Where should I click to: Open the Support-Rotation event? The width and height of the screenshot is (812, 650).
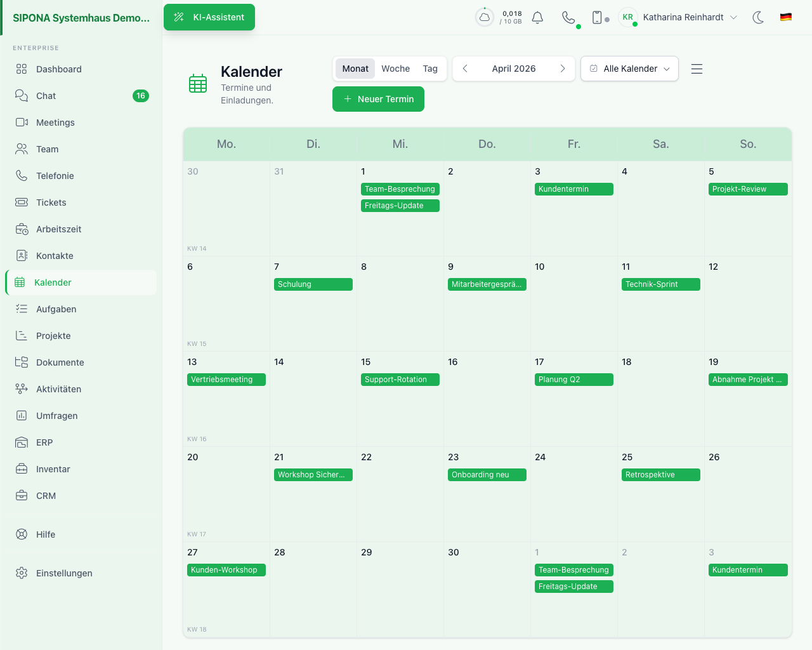click(400, 380)
